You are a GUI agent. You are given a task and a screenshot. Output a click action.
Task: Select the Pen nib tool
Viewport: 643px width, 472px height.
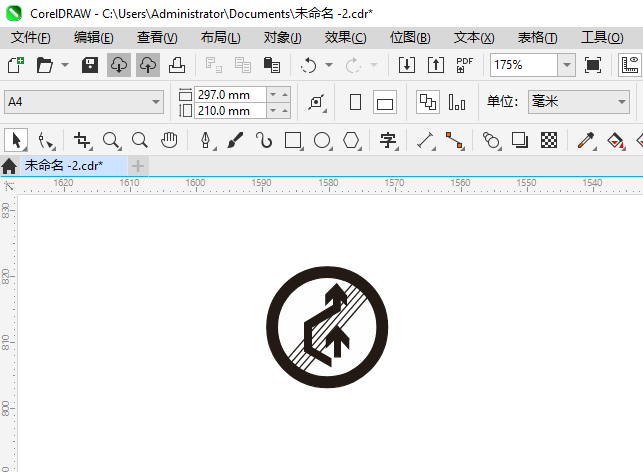(206, 140)
